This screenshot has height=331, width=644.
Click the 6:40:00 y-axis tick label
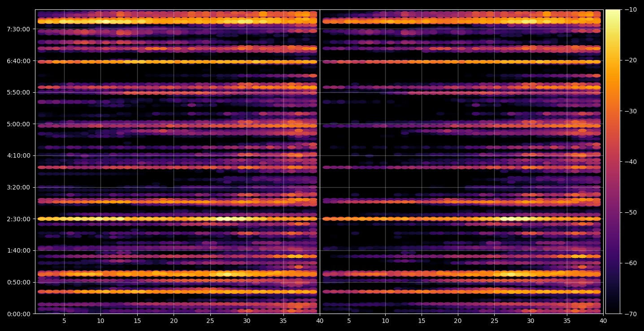coord(18,61)
